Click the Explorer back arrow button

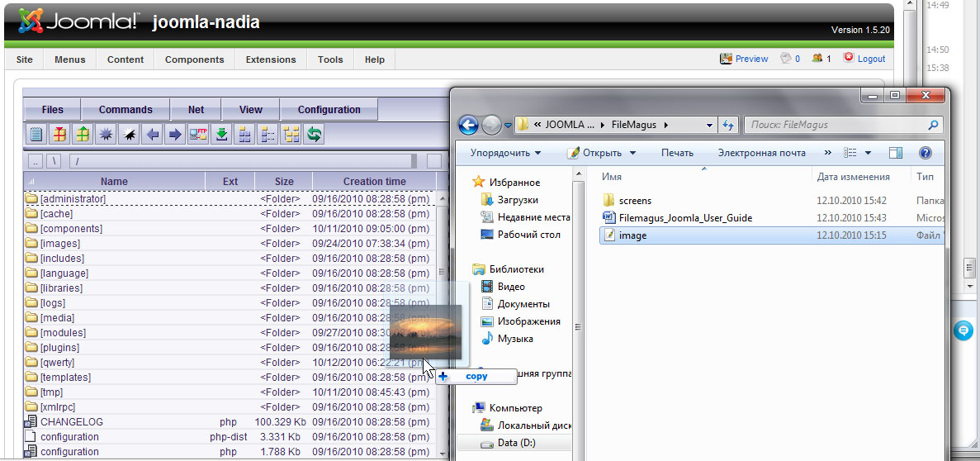(469, 125)
